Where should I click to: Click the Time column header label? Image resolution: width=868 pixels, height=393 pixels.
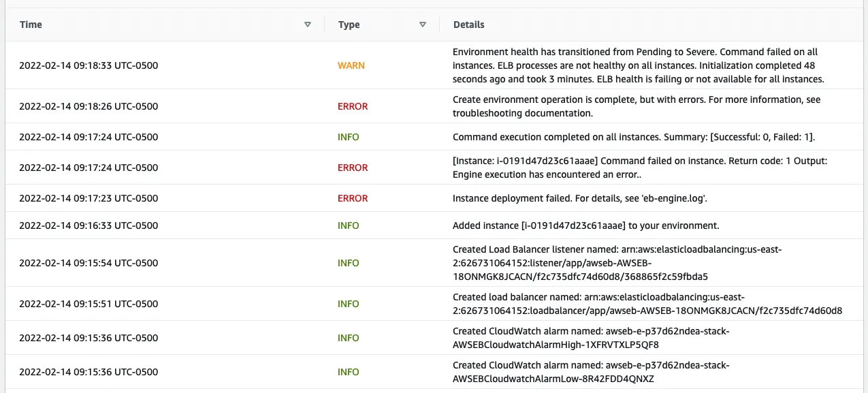click(x=31, y=25)
